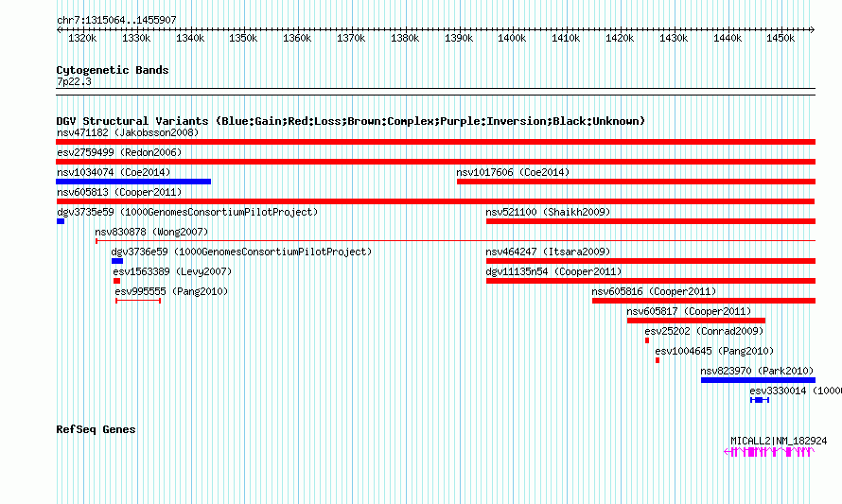The width and height of the screenshot is (842, 504).
Task: Select the small blue dgv3735e59 bar
Action: pos(61,221)
